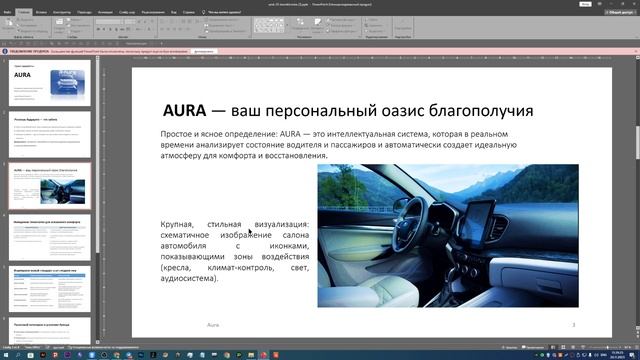Start slideshow from status bar icon

click(582, 347)
